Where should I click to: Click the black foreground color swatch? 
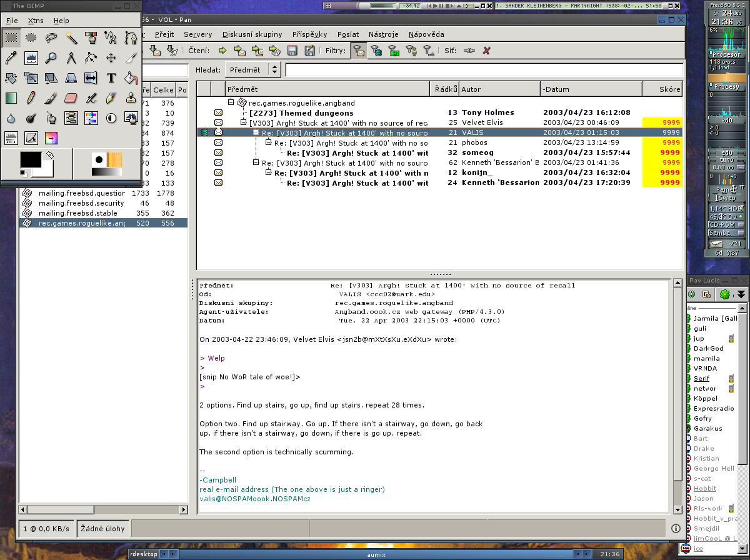pos(31,161)
